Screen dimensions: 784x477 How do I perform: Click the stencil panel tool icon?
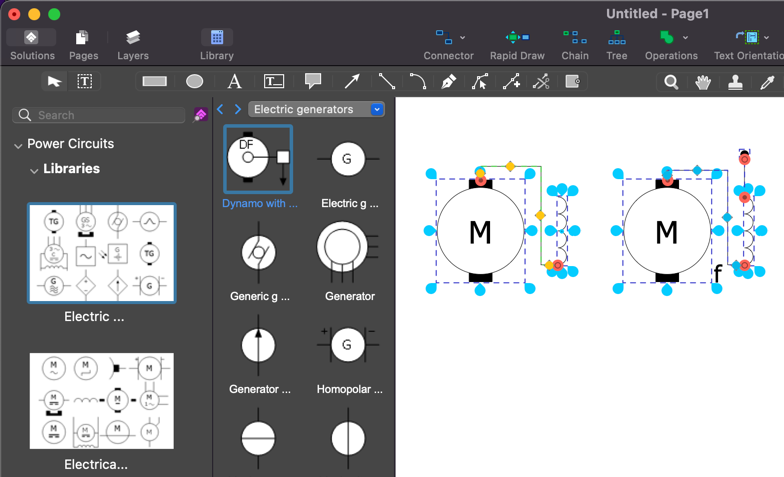click(572, 81)
